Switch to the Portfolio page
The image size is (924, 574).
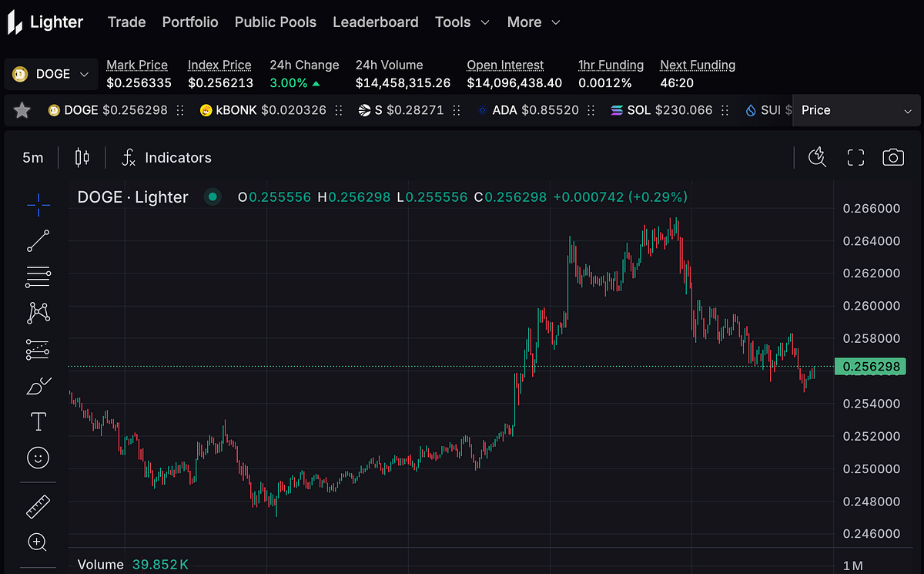coord(190,22)
